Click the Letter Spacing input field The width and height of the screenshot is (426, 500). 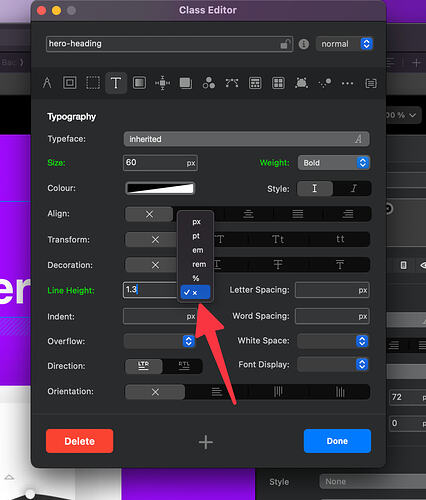point(332,290)
